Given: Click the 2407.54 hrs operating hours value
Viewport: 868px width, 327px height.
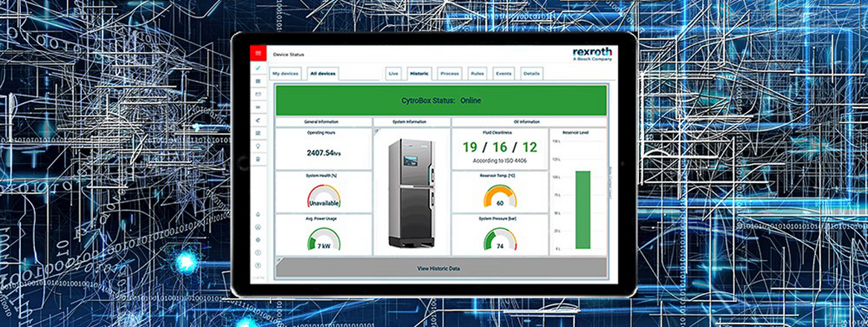Looking at the screenshot, I should pyautogui.click(x=324, y=152).
